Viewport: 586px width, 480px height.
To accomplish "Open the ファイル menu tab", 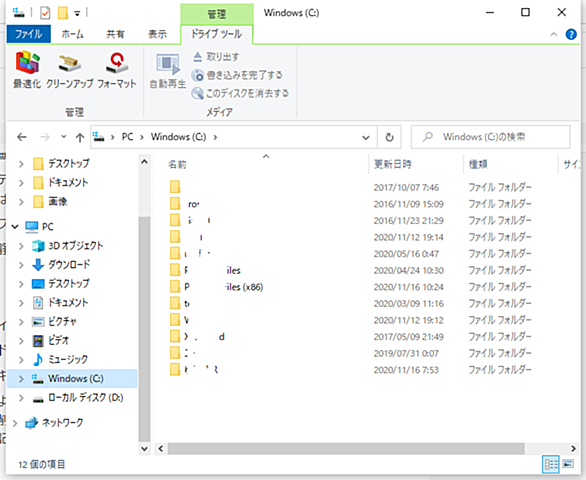I will coord(28,34).
